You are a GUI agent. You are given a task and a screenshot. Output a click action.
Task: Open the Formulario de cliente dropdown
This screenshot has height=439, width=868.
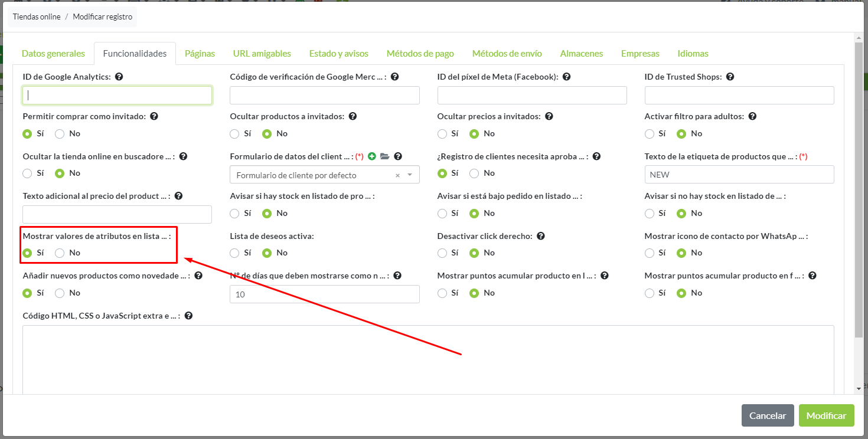(x=408, y=174)
